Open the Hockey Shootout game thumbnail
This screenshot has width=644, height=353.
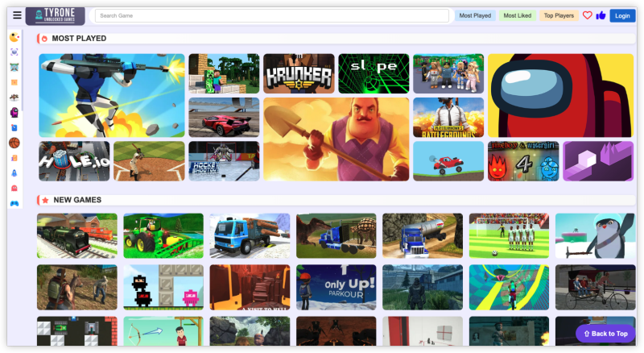coord(224,161)
